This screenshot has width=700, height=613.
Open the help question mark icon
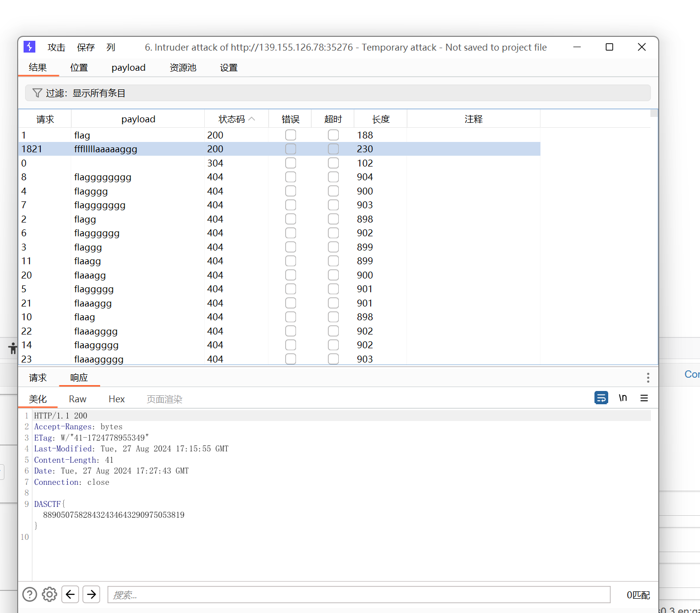pyautogui.click(x=29, y=594)
